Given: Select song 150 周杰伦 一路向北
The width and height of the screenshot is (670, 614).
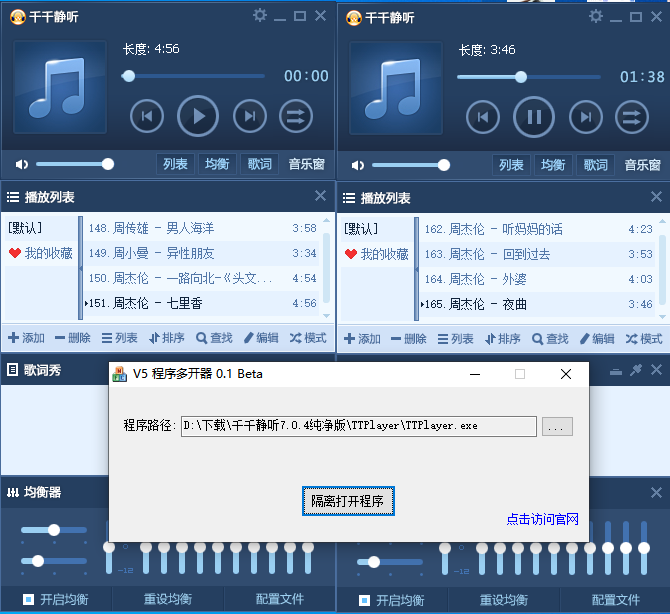Looking at the screenshot, I should point(202,278).
